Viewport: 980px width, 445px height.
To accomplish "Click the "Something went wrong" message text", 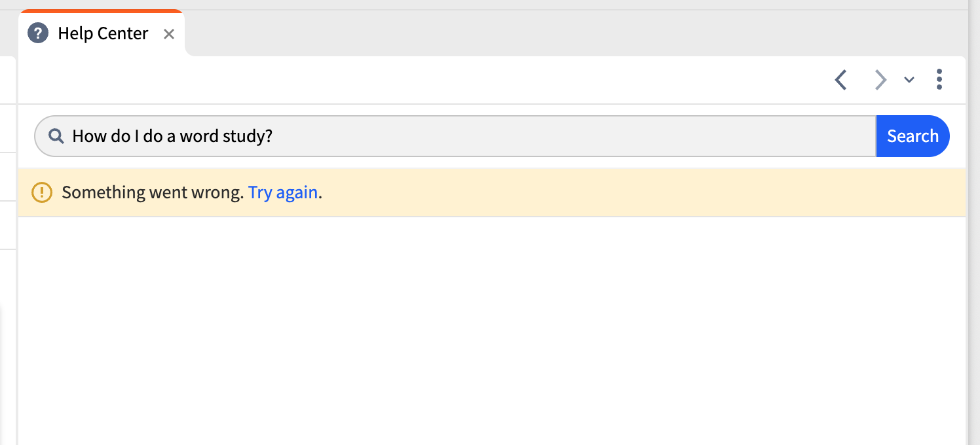I will point(153,192).
